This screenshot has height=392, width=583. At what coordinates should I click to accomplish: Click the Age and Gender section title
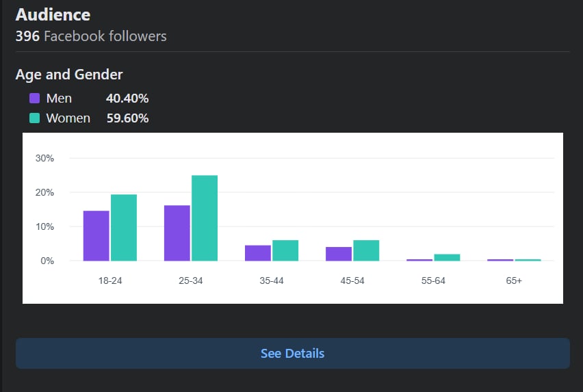coord(69,75)
